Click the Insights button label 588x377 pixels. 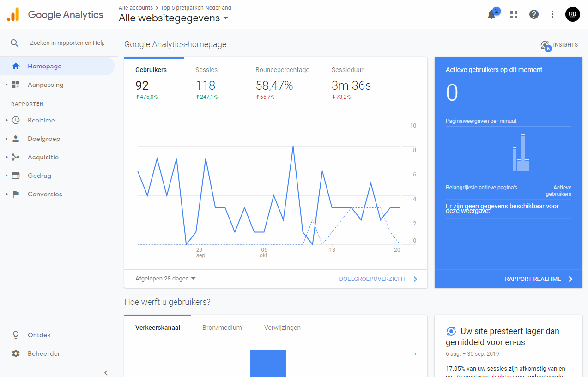tap(565, 45)
